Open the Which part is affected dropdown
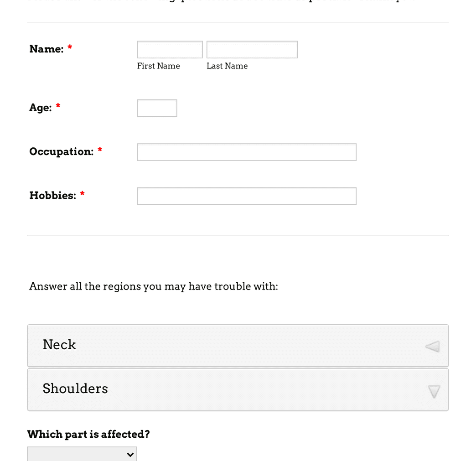Screen dimensions: 476x461 82,454
